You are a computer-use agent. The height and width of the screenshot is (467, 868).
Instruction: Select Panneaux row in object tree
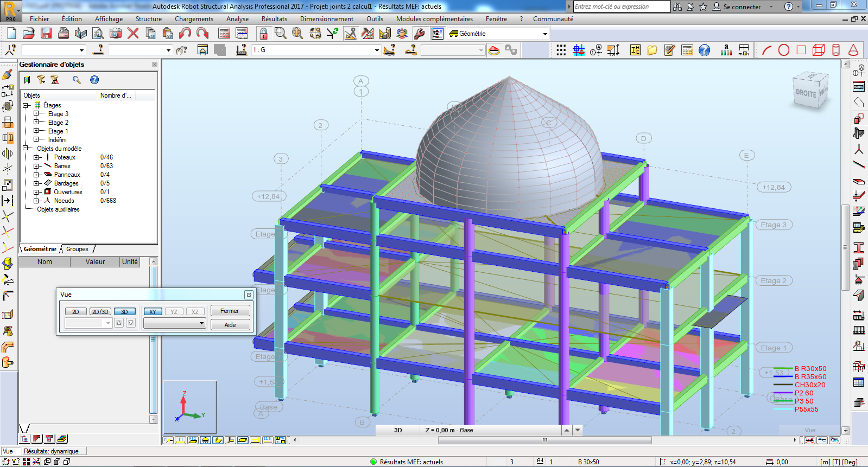tap(67, 175)
